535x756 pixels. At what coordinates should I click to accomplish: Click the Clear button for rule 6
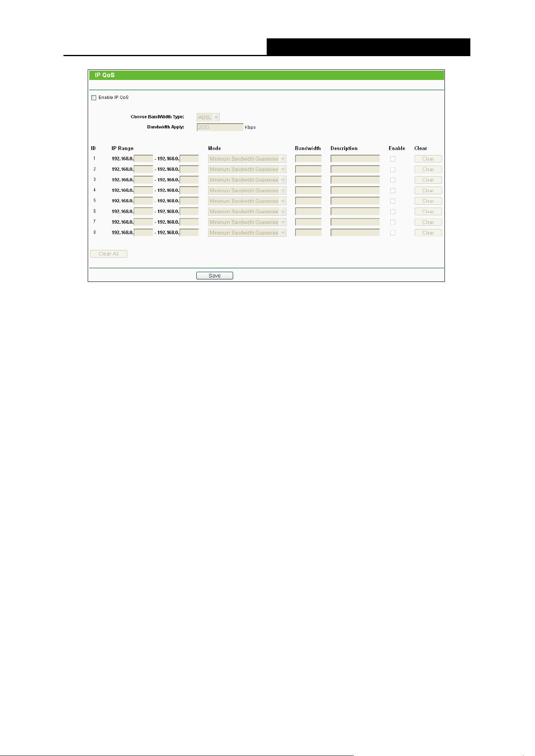(428, 212)
